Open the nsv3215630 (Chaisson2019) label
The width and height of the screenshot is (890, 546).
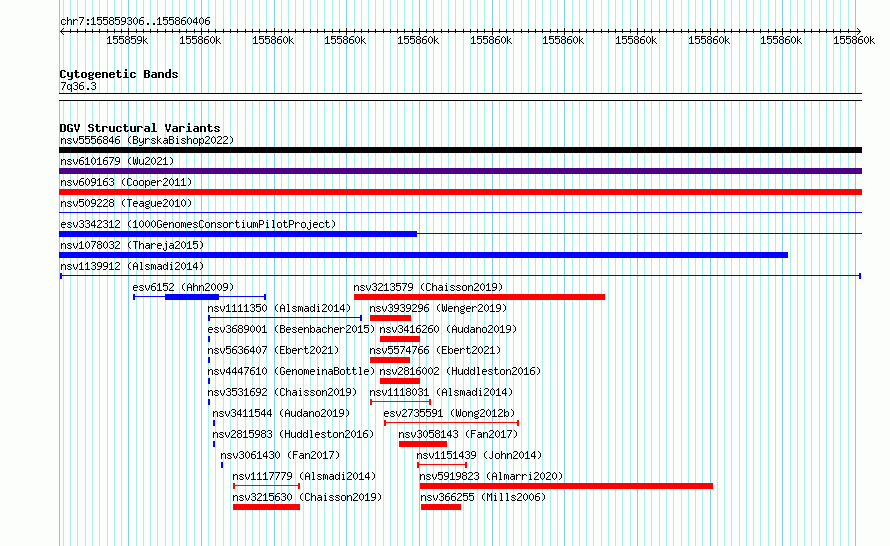point(307,497)
